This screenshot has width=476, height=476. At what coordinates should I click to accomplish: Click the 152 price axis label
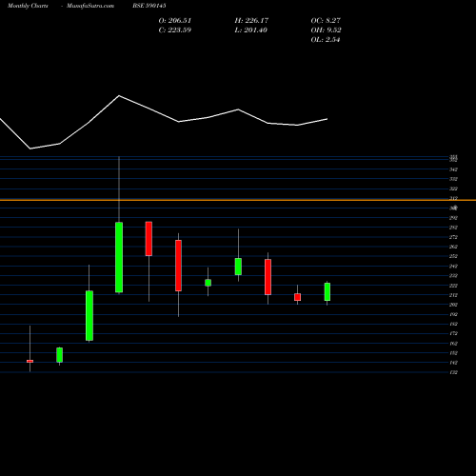coord(453,353)
